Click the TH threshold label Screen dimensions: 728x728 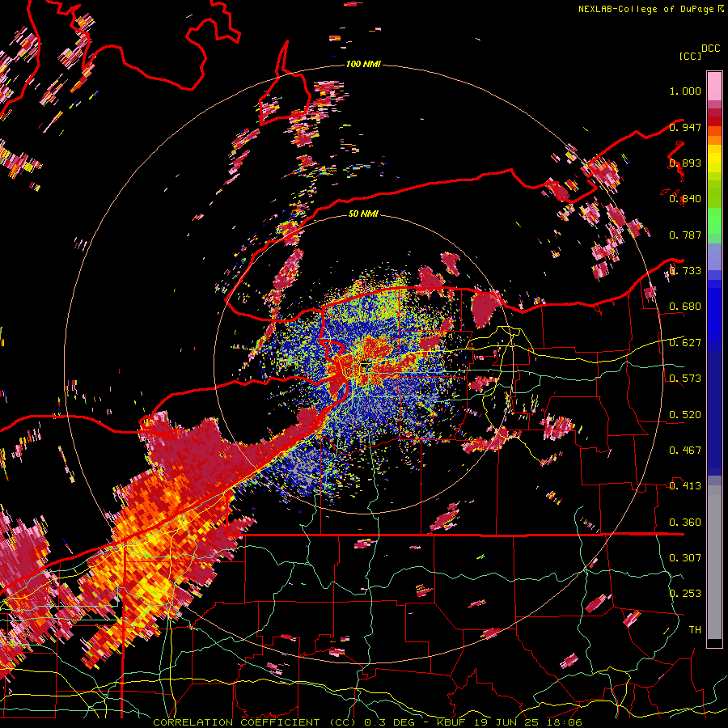[x=695, y=629]
